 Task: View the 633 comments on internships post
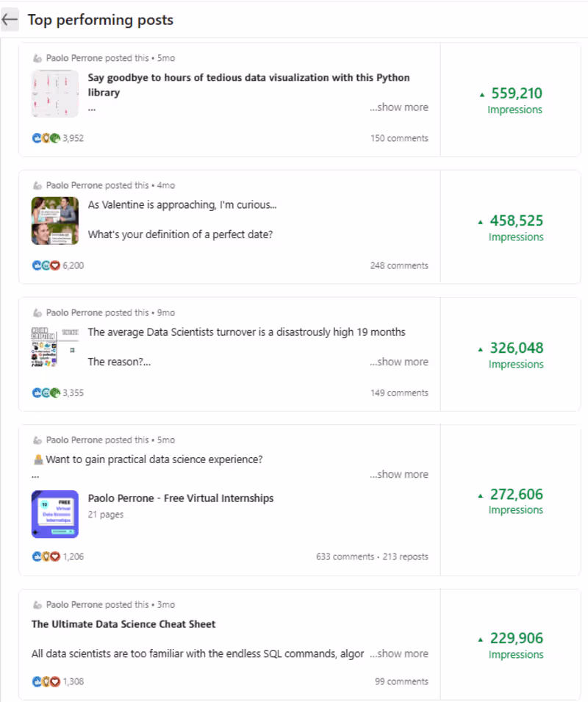pos(345,556)
